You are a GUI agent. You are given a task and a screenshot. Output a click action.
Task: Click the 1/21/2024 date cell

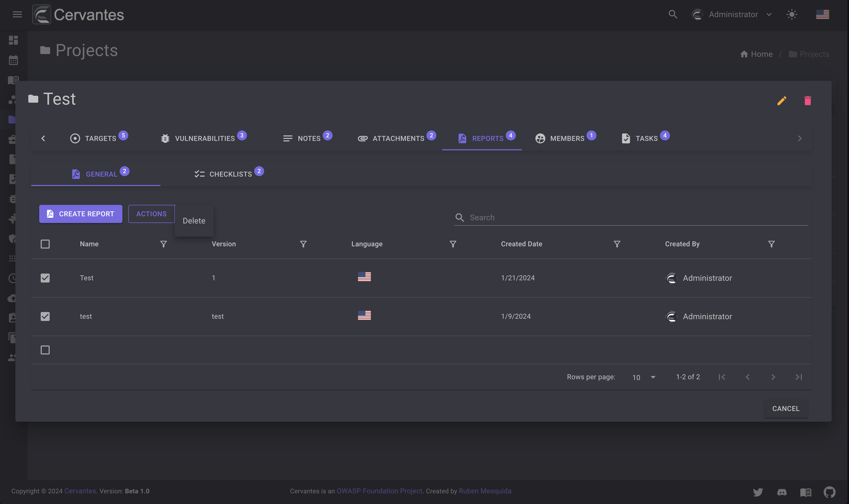pos(518,278)
